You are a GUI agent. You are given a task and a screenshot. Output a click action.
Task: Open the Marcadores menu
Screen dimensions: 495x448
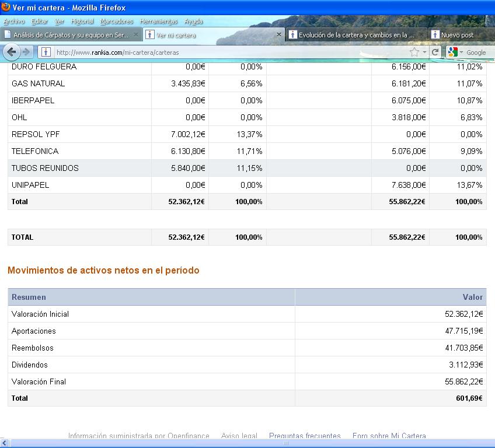(x=116, y=22)
